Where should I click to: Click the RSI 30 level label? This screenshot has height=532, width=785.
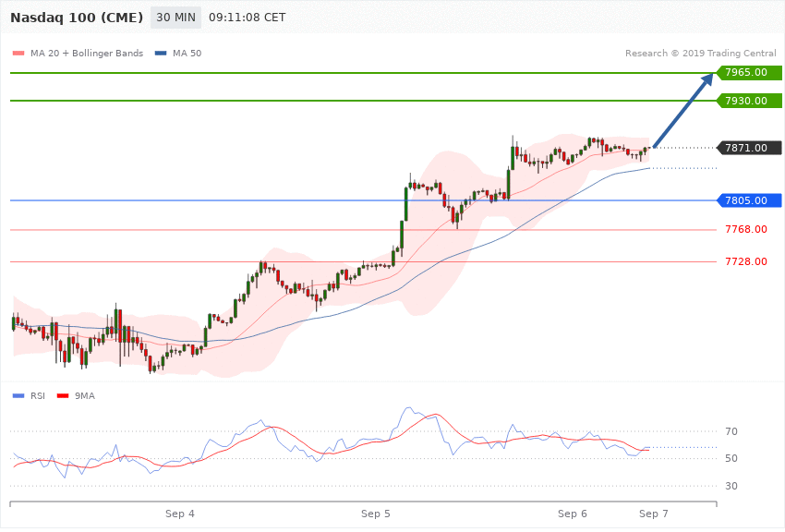pos(731,486)
